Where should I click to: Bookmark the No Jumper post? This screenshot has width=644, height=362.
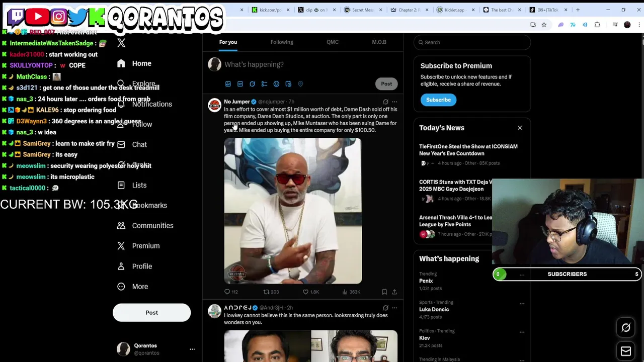384,292
